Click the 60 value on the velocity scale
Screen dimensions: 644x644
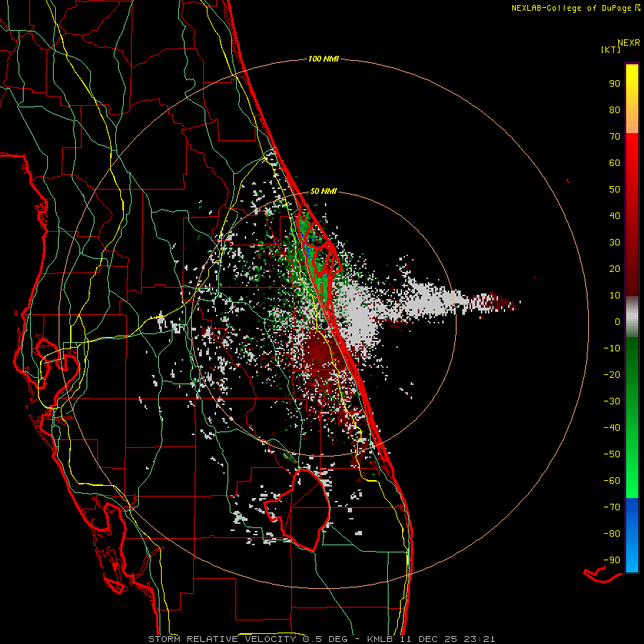615,162
